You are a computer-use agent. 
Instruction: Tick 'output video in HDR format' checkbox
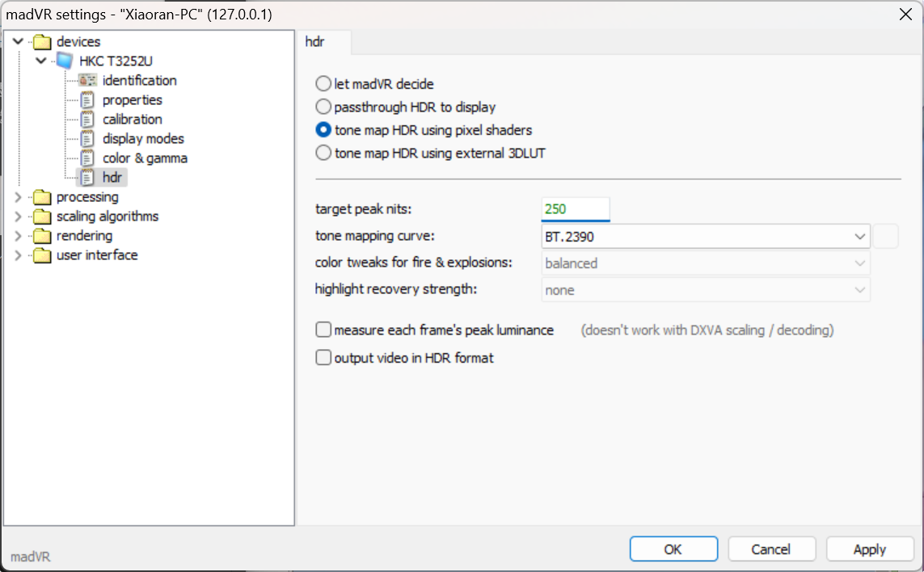click(323, 358)
